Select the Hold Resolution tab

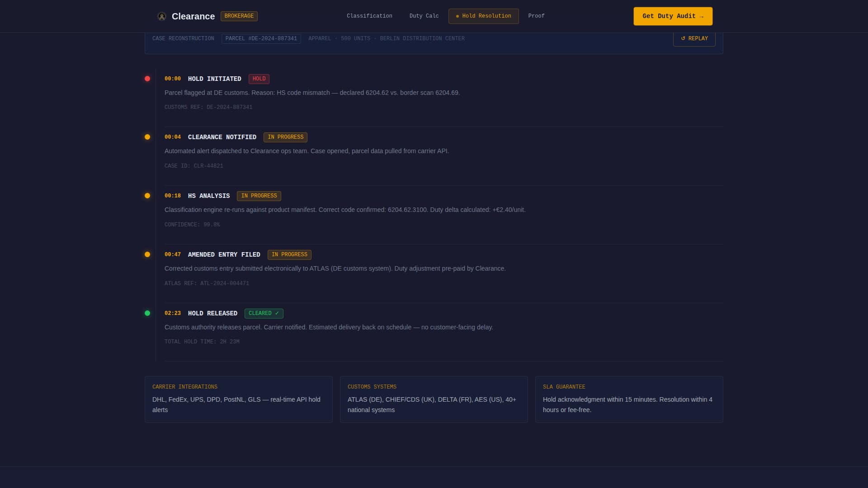[x=483, y=16]
